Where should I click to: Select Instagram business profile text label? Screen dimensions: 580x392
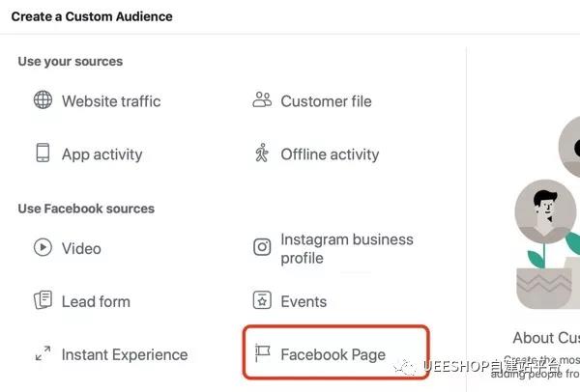346,248
